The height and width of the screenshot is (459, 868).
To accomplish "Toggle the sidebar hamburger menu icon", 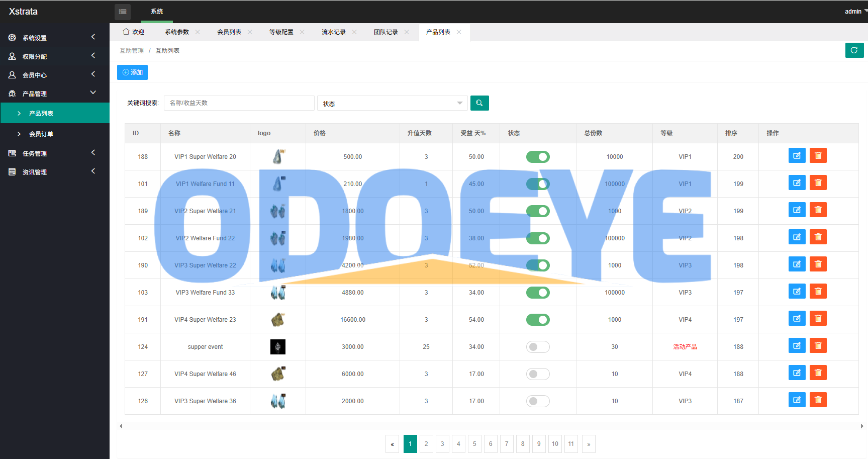I will pyautogui.click(x=122, y=12).
